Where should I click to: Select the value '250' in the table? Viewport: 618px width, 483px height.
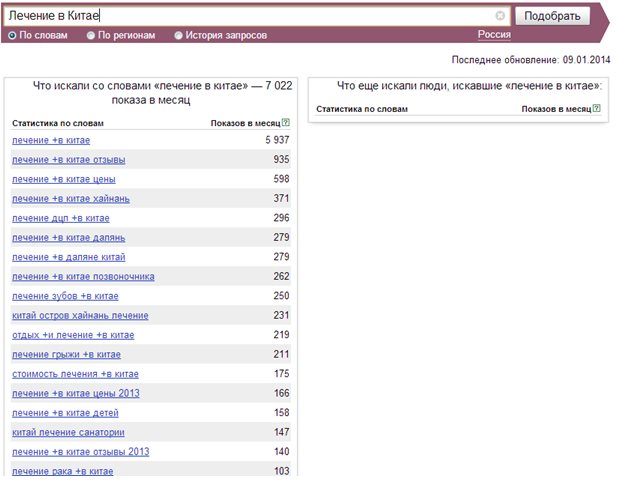coord(281,296)
